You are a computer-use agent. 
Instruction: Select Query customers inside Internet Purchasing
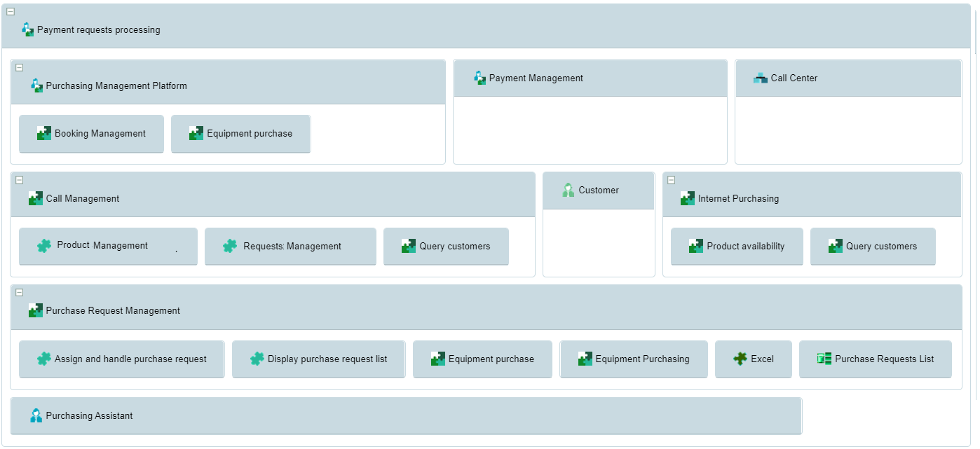coord(873,247)
